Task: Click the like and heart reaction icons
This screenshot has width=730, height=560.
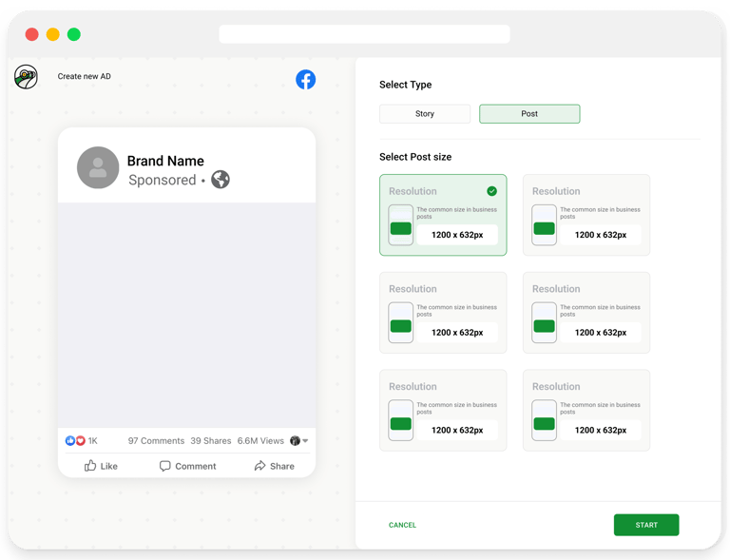Action: tap(75, 440)
